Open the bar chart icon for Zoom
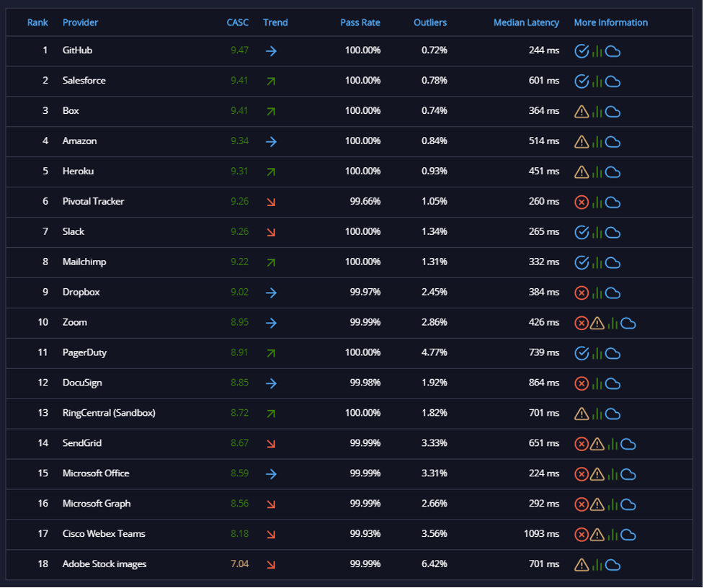Image resolution: width=704 pixels, height=588 pixels. pos(612,323)
